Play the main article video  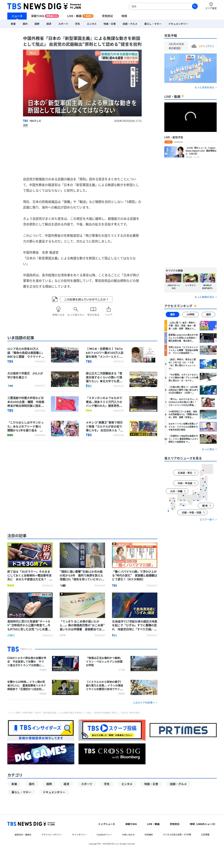coord(83,83)
